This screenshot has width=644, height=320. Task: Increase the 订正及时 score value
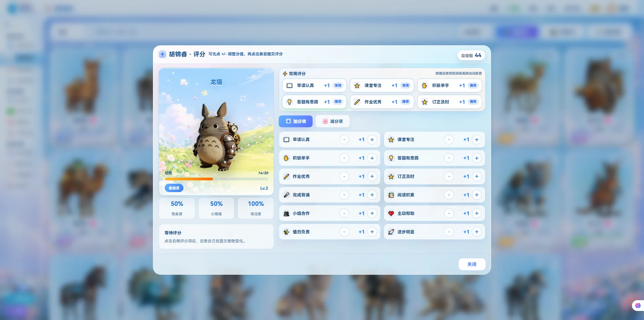click(x=477, y=177)
